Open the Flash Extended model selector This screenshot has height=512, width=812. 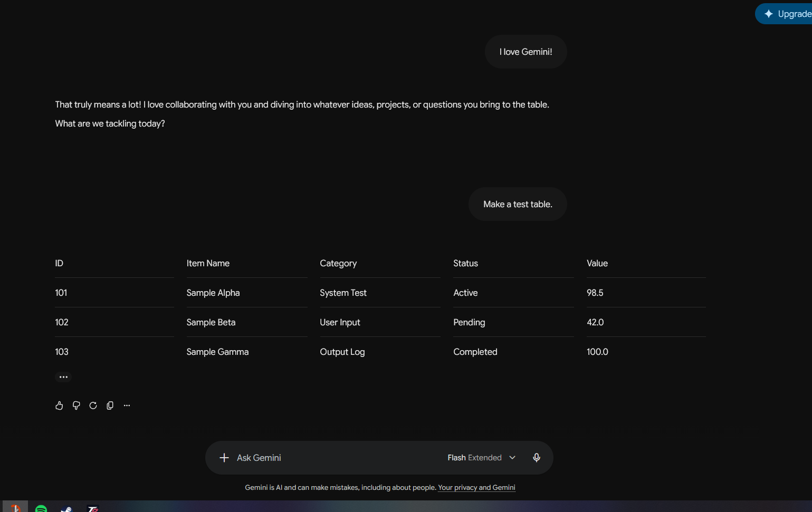pos(481,458)
